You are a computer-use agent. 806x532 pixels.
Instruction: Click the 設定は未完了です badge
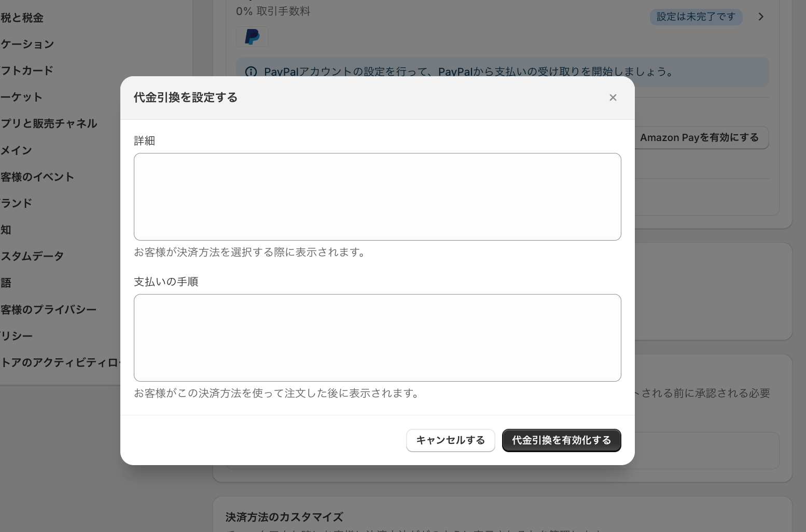pos(696,17)
